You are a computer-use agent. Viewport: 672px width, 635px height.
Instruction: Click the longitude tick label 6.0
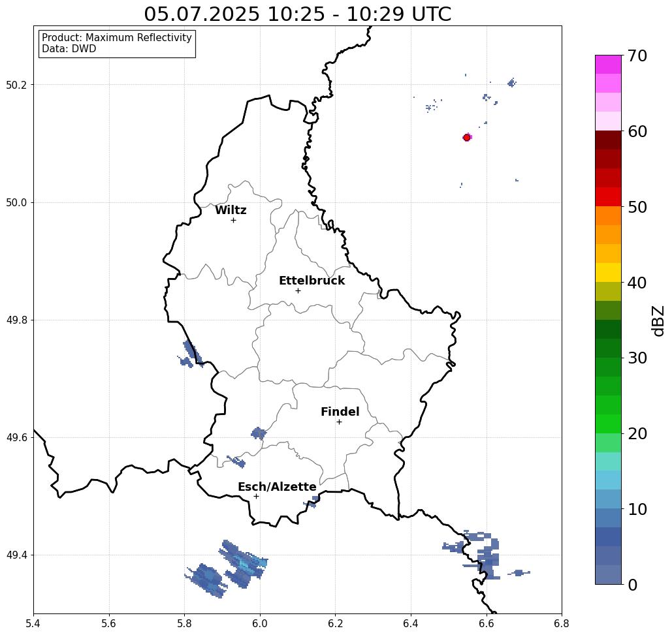click(x=260, y=624)
